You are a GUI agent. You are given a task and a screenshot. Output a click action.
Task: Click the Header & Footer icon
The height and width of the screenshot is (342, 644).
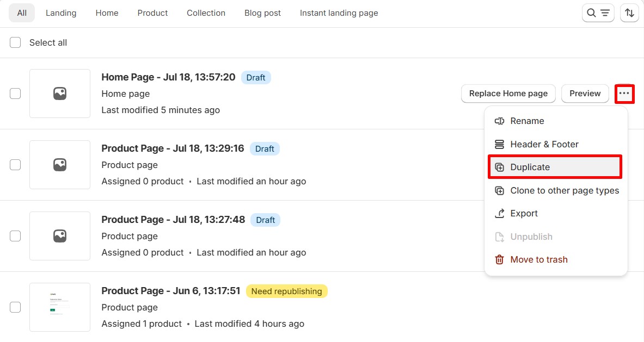[499, 145]
